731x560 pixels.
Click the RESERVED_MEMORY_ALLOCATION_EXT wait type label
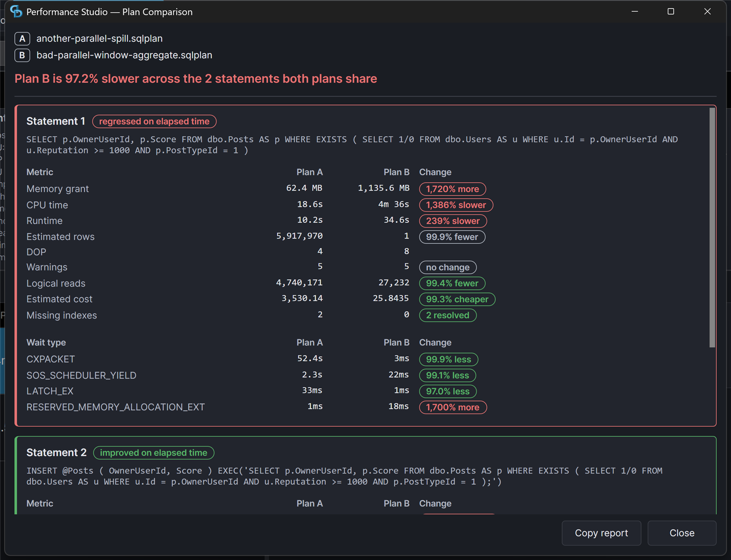116,407
